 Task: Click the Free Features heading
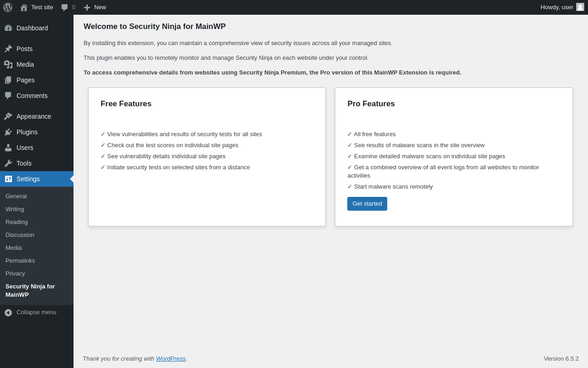126,104
